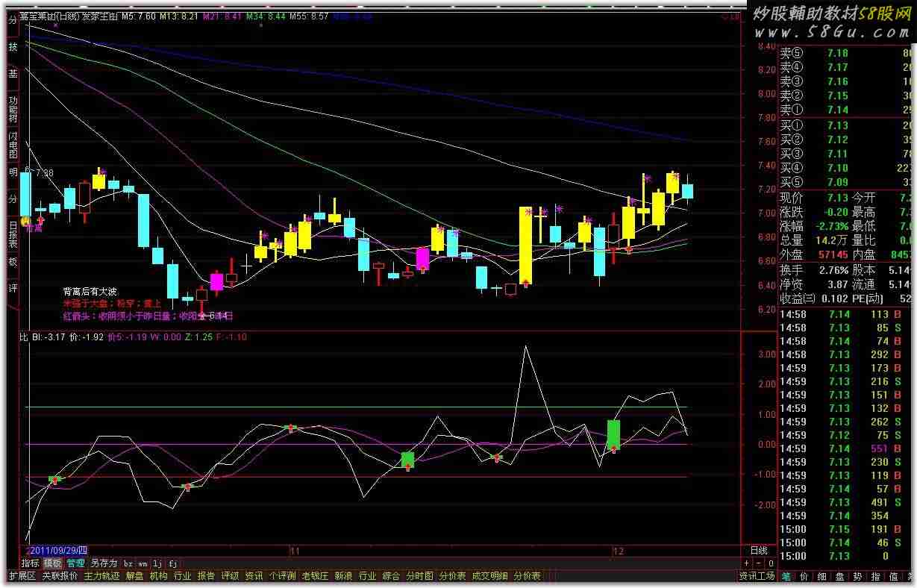Expand the 扩展区 area

[x=22, y=576]
